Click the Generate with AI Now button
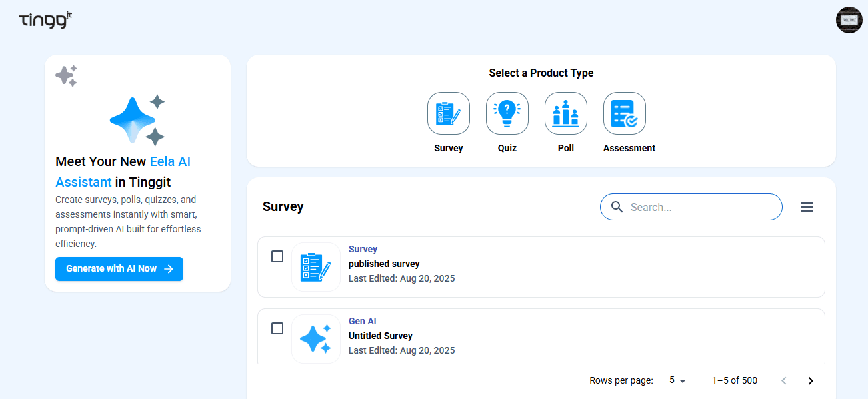Viewport: 868px width, 399px height. 119,269
